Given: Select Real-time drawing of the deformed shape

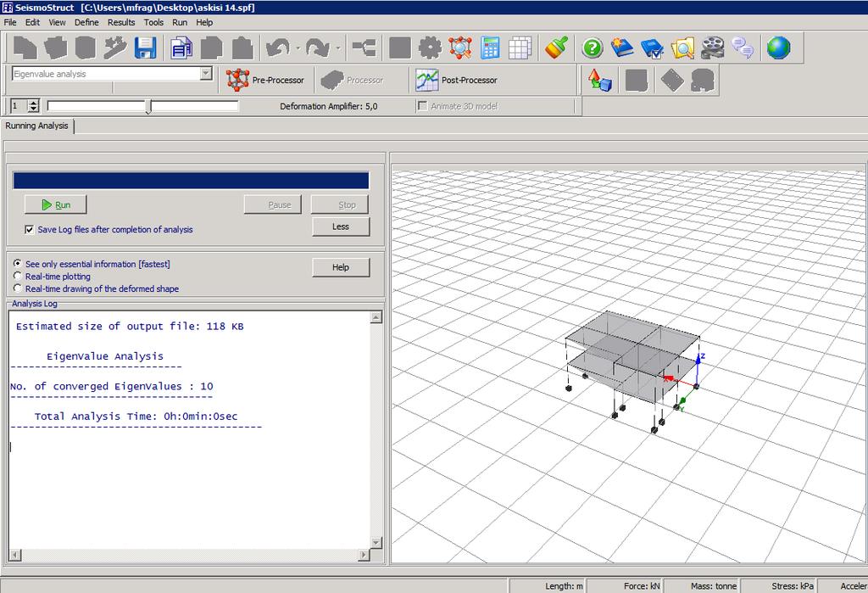Looking at the screenshot, I should coord(18,288).
